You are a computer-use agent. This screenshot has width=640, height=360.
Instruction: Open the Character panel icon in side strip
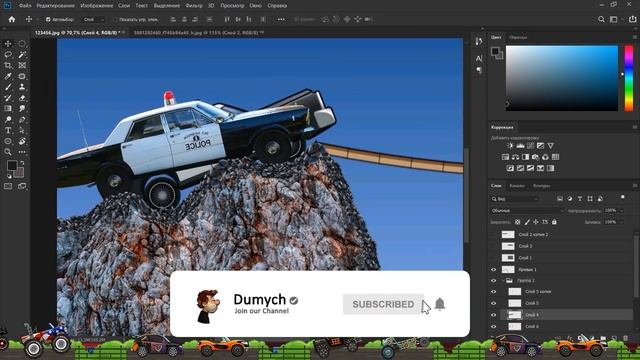click(479, 58)
